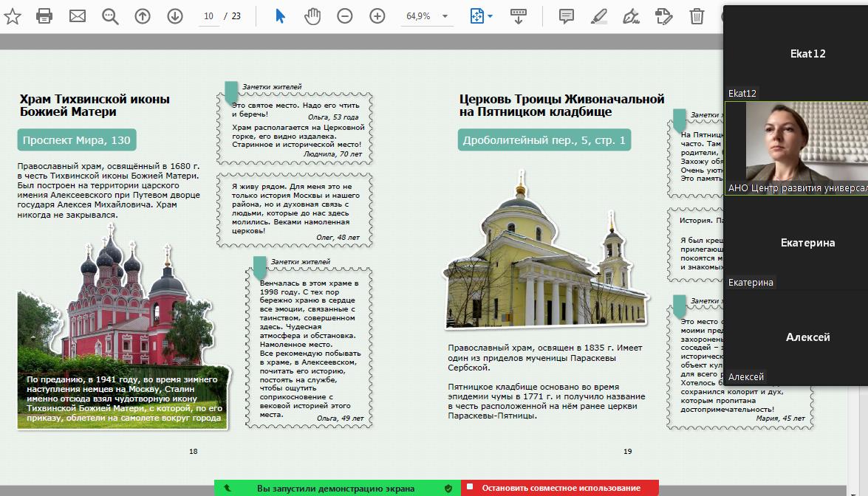Zoom out using the minus circle icon
Screen dimensions: 868x496
(344, 16)
